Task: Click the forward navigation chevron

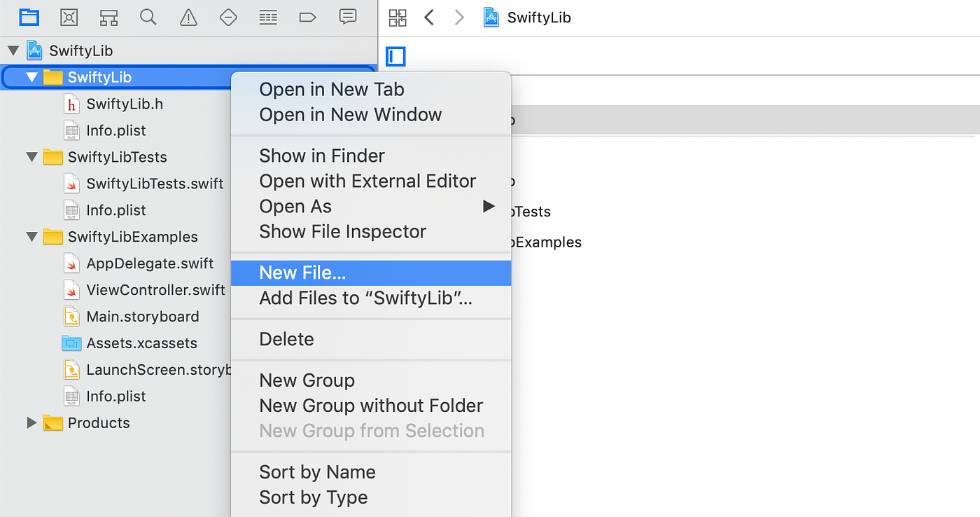Action: coord(460,17)
